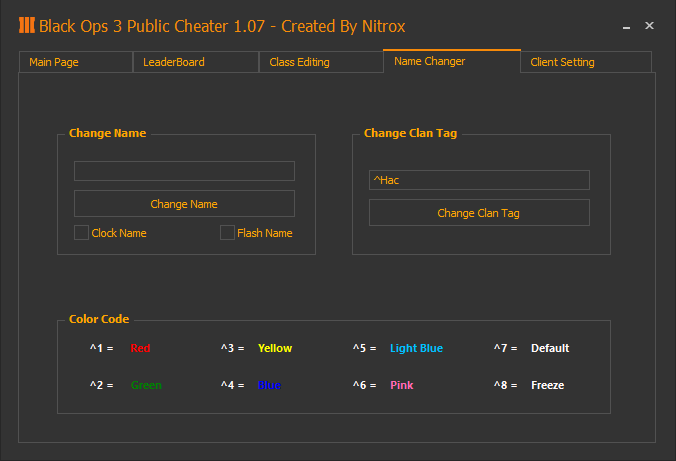The width and height of the screenshot is (676, 461).
Task: Click the "^2 =" code text
Action: (102, 385)
